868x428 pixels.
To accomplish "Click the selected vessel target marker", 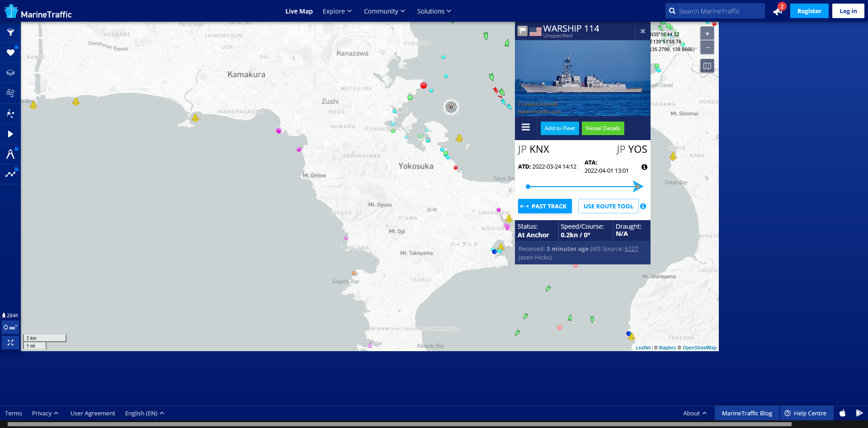I will 451,107.
